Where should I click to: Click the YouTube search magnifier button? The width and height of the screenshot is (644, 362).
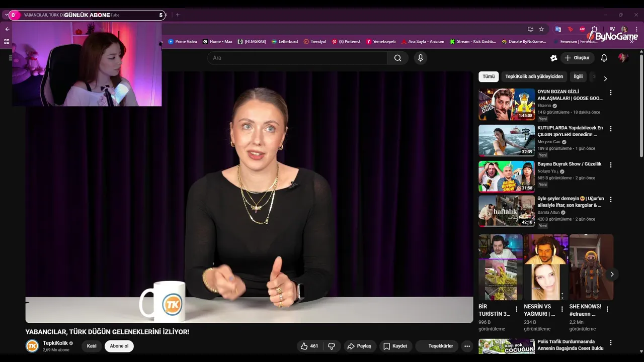[397, 58]
